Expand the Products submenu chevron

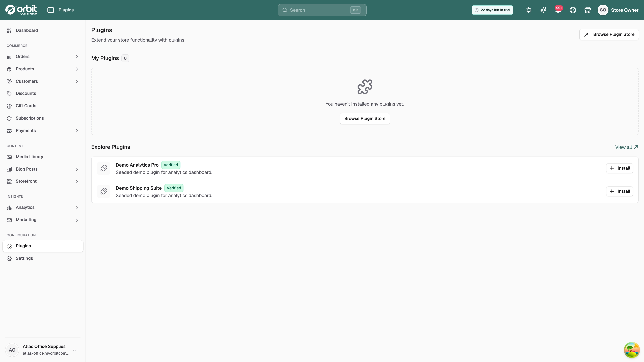pos(77,69)
